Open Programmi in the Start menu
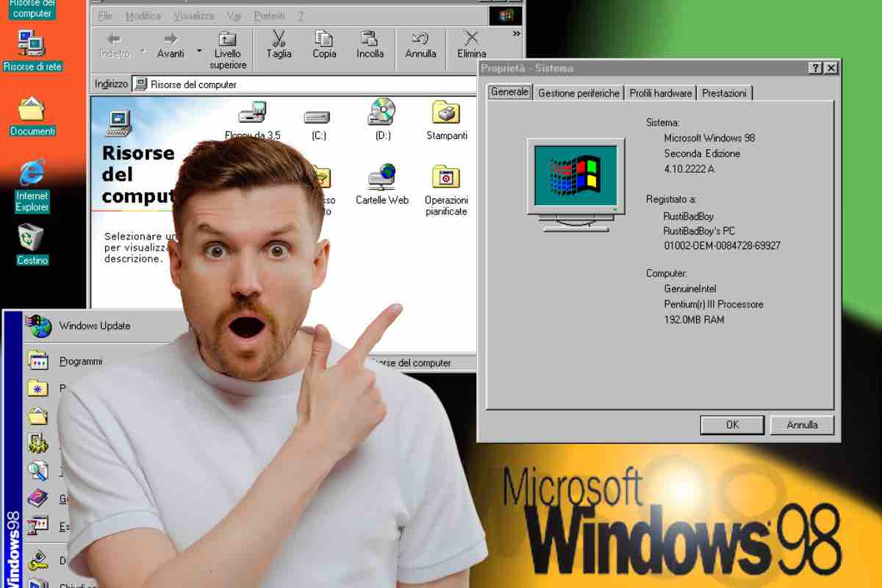The width and height of the screenshot is (882, 588). coord(81,361)
